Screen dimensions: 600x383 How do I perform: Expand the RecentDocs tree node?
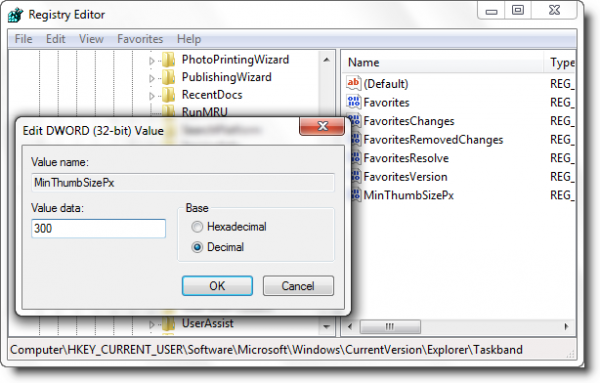tap(152, 96)
